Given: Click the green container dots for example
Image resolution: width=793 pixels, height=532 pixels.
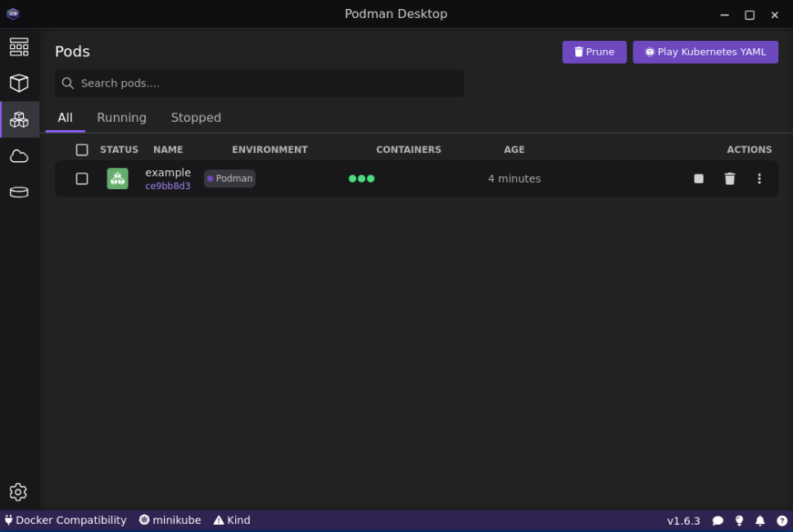Looking at the screenshot, I should (x=361, y=178).
